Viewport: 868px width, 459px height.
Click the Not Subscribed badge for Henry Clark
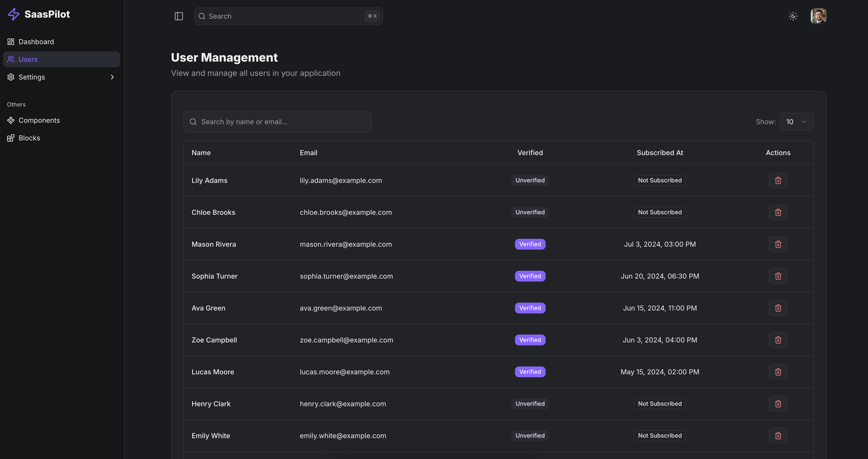click(x=659, y=403)
